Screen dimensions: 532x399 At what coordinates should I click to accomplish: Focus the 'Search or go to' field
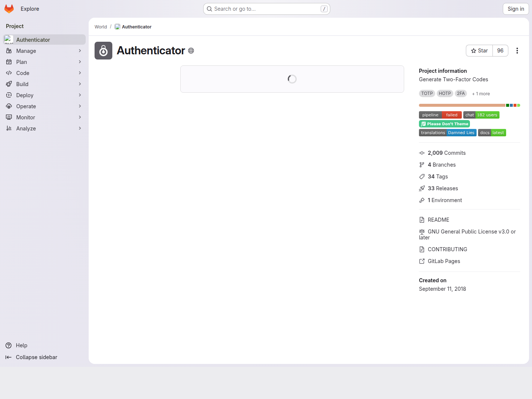267,9
